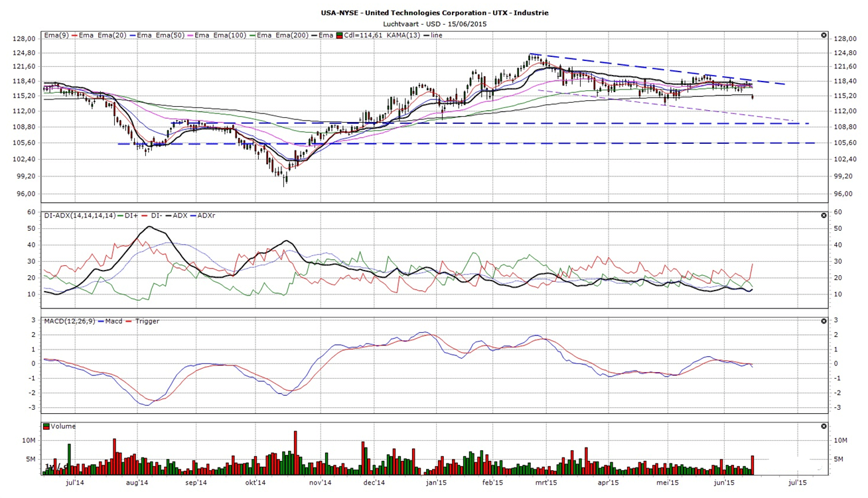Click the jun'15 date axis label
This screenshot has height=498, width=868.
point(724,483)
